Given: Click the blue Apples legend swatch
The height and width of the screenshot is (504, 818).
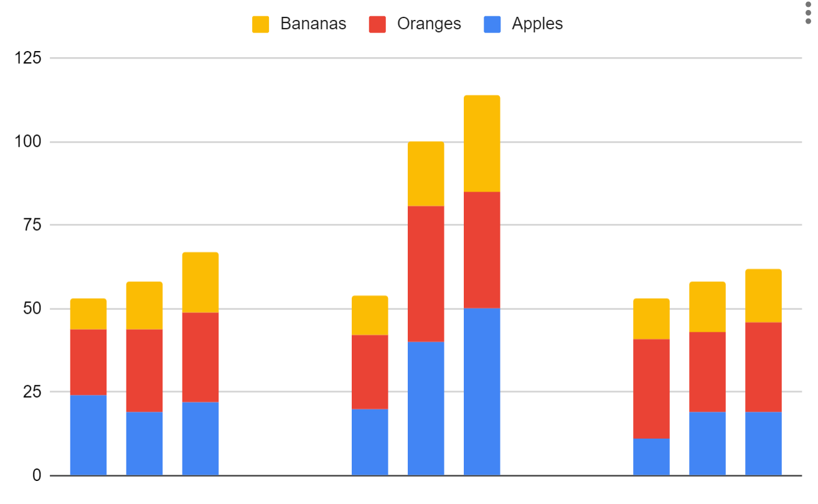Looking at the screenshot, I should click(492, 24).
